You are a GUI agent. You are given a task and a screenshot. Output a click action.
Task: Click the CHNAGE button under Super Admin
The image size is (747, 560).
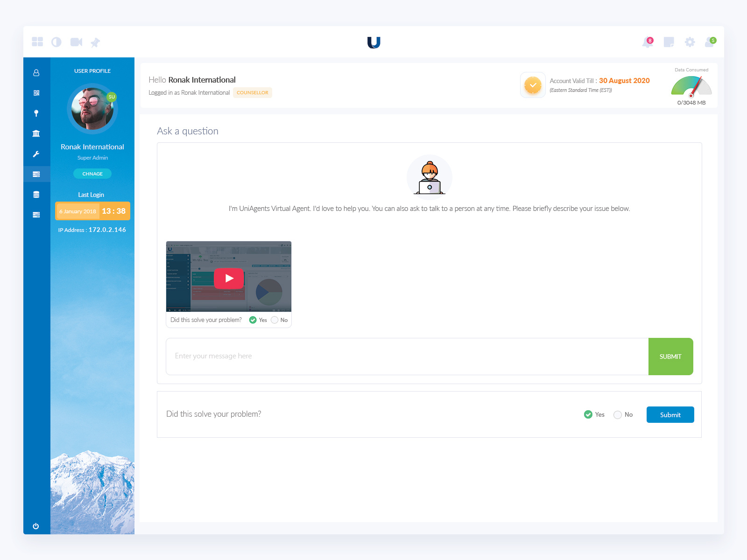click(x=92, y=173)
